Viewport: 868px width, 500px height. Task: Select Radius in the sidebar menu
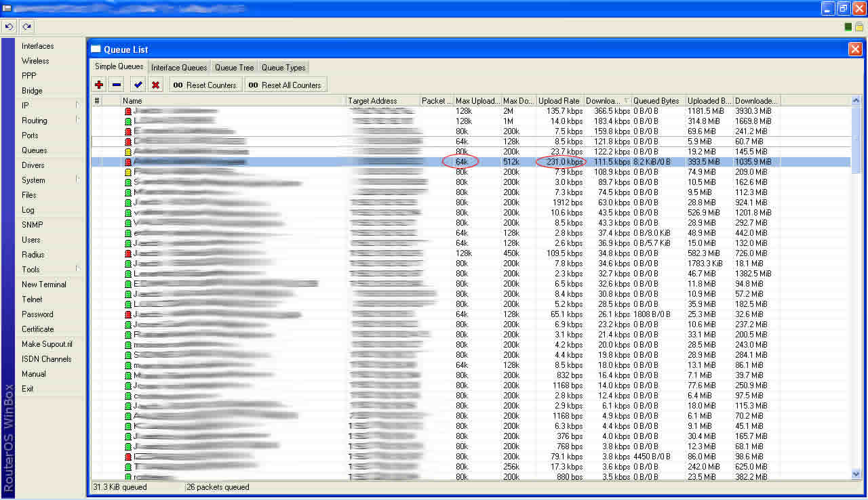(33, 255)
